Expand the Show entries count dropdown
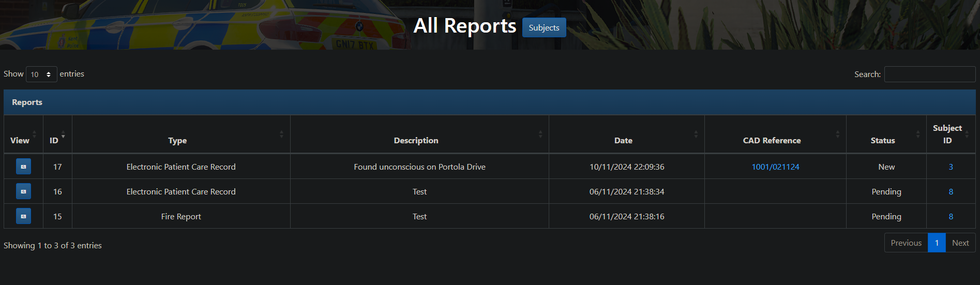980x285 pixels. coord(41,74)
